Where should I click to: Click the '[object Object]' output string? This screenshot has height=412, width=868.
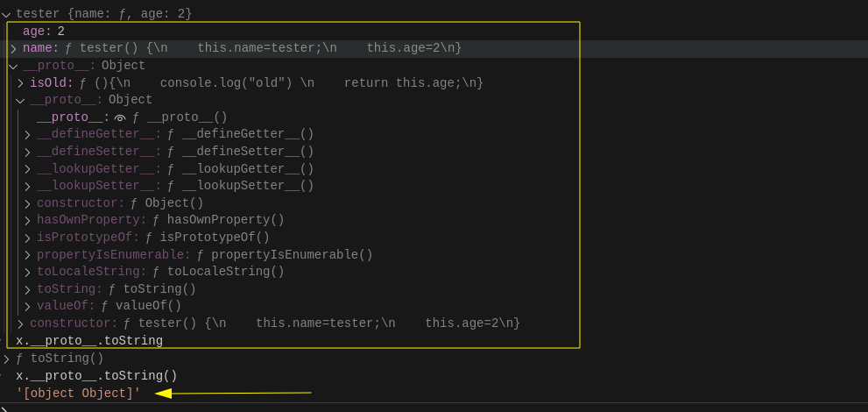(78, 393)
